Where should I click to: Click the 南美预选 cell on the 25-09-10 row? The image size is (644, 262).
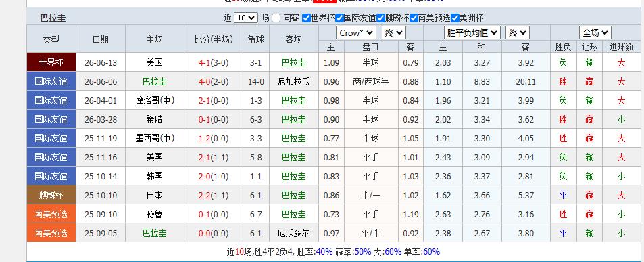(x=51, y=214)
